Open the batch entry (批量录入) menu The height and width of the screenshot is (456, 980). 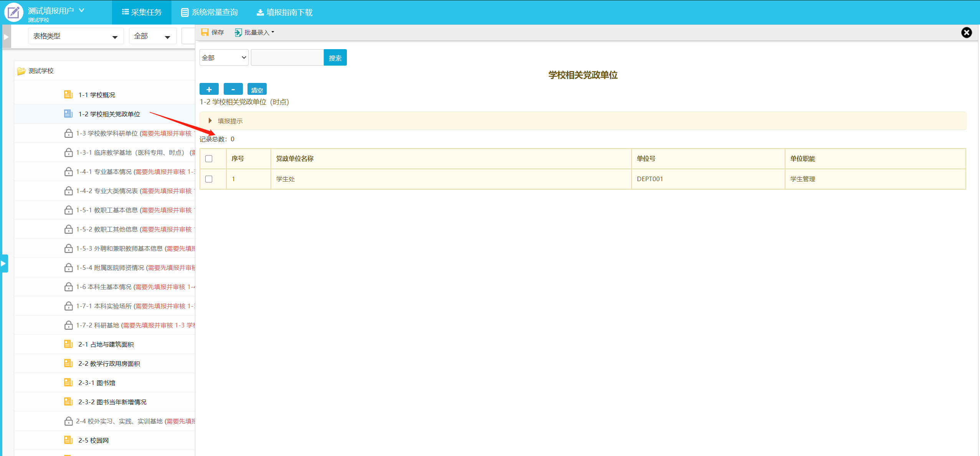point(255,32)
